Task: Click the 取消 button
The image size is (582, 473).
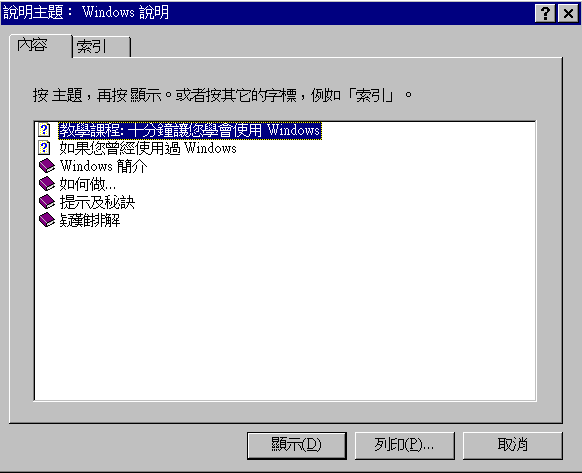Action: click(513, 445)
